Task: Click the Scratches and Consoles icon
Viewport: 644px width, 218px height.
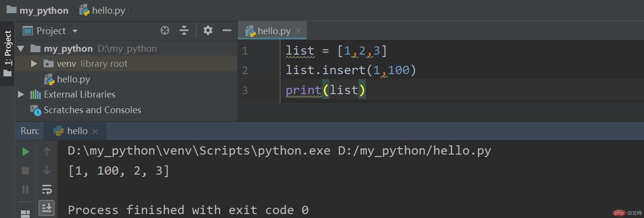Action: [36, 110]
